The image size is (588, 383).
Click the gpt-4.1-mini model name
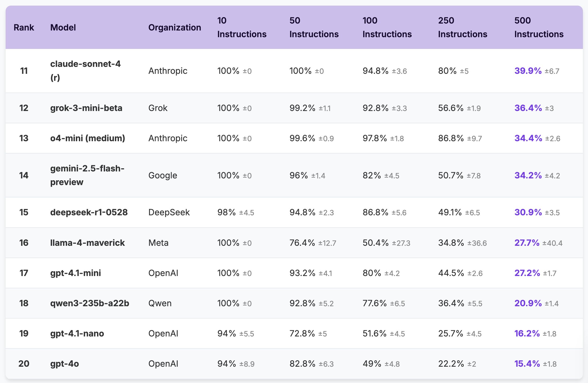point(76,273)
